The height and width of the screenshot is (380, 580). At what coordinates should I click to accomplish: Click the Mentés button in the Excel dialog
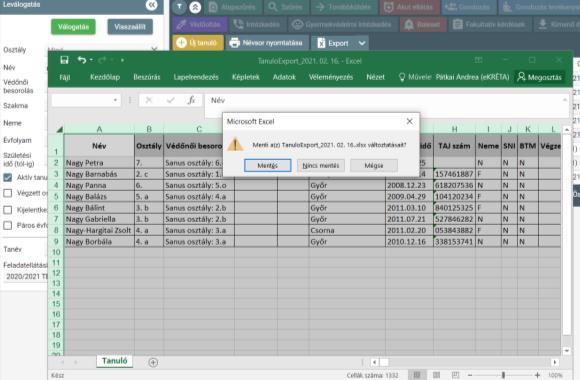click(267, 165)
